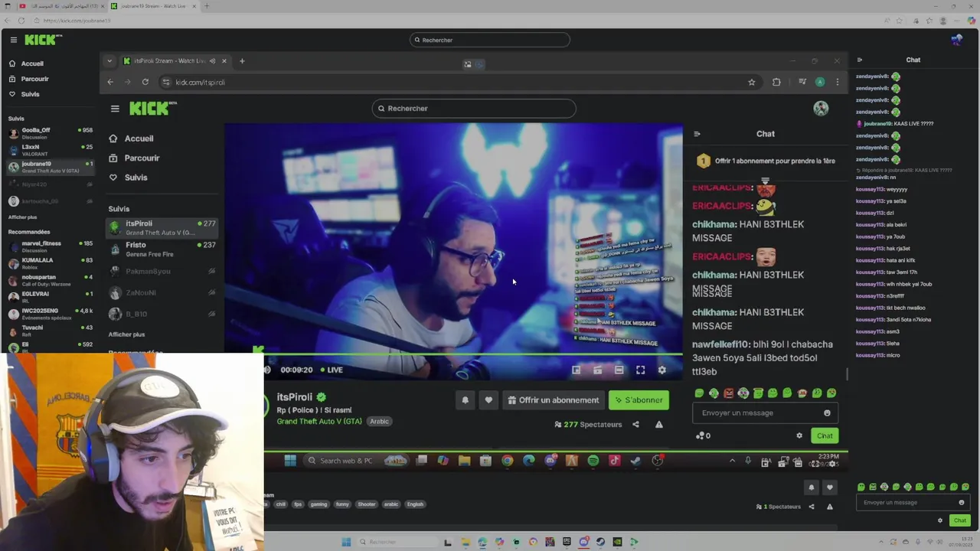Screen dimensions: 980x551
Task: Reload the inner kick.com/itspiroli page
Action: [145, 82]
